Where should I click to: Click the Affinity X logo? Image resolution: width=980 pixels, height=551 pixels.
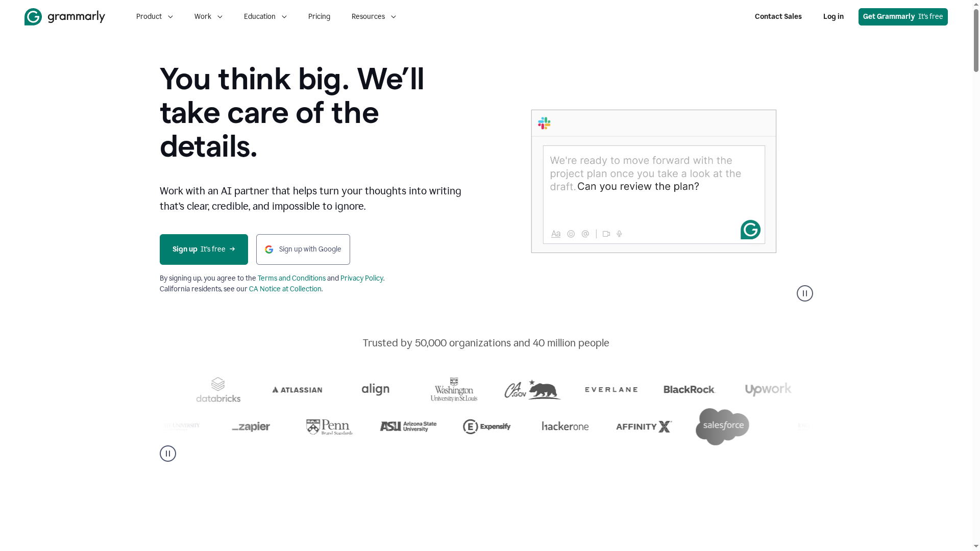[644, 427]
